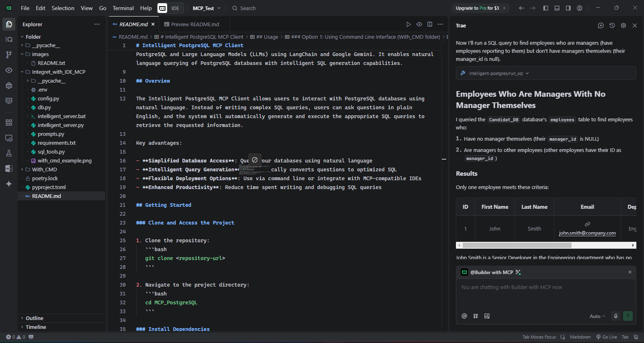
Task: Insert # context reference in chat
Action: tap(476, 316)
